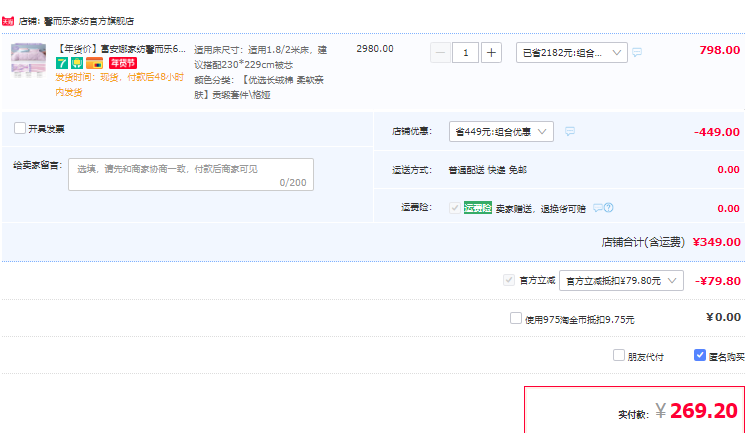The width and height of the screenshot is (751, 433).
Task: Open the 省449元 store discount dropdown
Action: coord(501,131)
